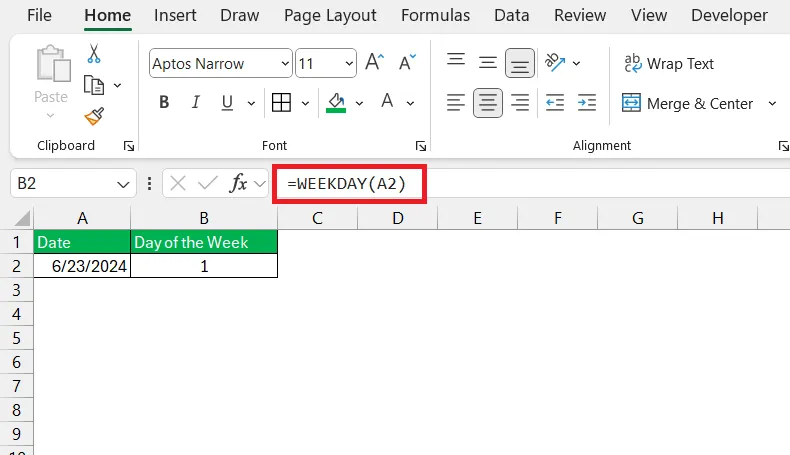Select row 2 header
This screenshot has width=790, height=455.
[17, 266]
